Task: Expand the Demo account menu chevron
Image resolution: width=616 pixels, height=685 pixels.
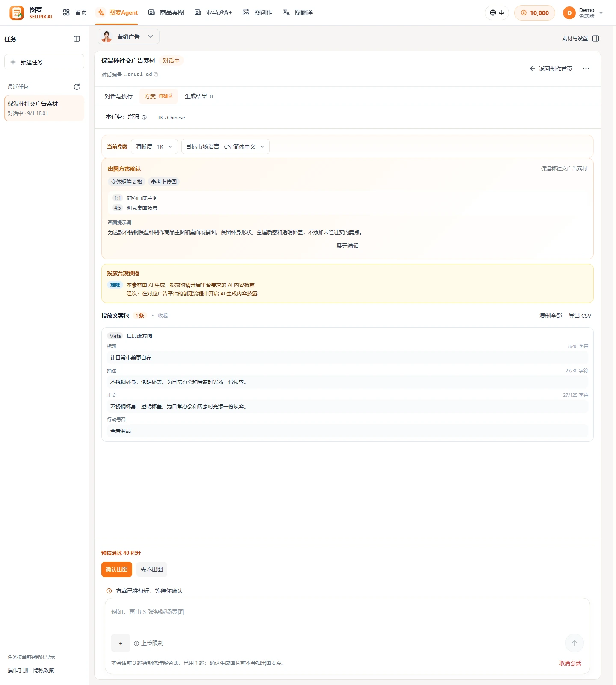Action: [x=601, y=13]
